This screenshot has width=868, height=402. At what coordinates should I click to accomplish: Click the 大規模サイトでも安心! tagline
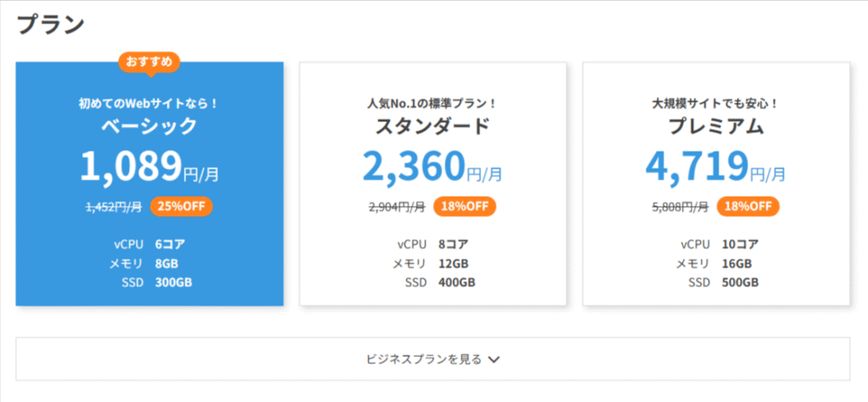point(715,103)
